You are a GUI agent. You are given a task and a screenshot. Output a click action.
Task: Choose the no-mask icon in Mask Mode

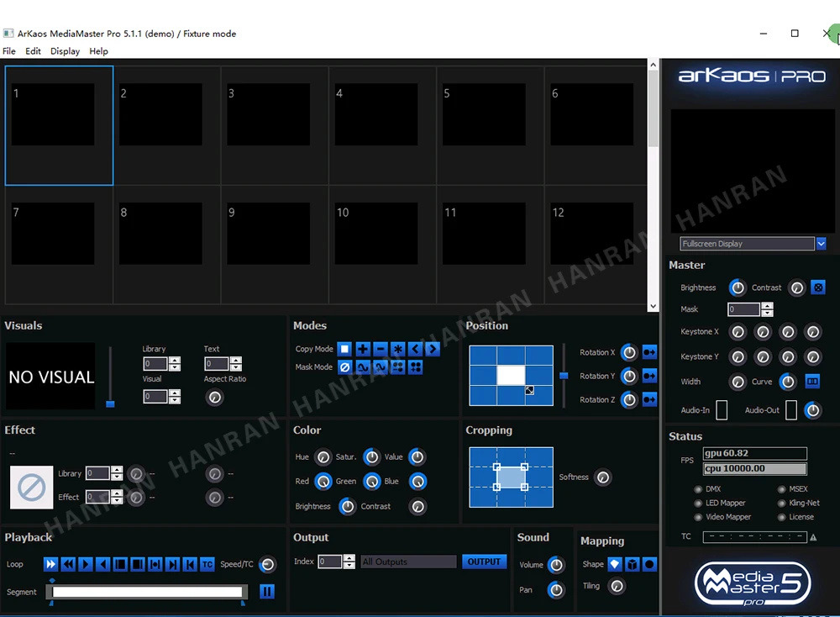coord(345,367)
